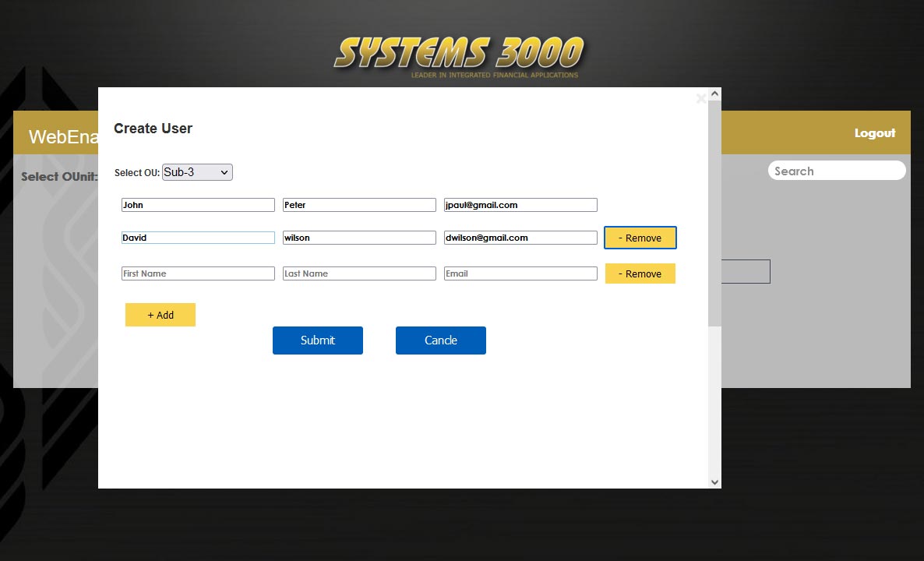Click the Cancle button
Viewport: 924px width, 561px height.
coord(440,340)
